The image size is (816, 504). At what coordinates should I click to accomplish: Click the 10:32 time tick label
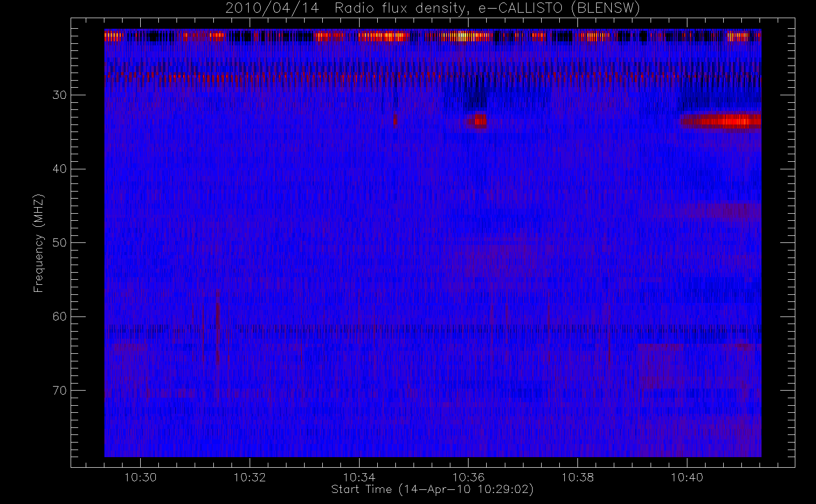tap(250, 477)
